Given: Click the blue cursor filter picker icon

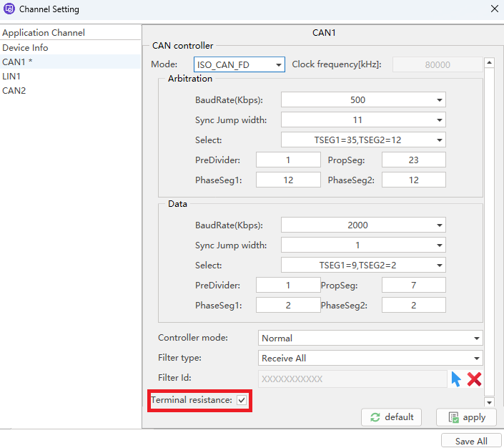Looking at the screenshot, I should coord(456,379).
